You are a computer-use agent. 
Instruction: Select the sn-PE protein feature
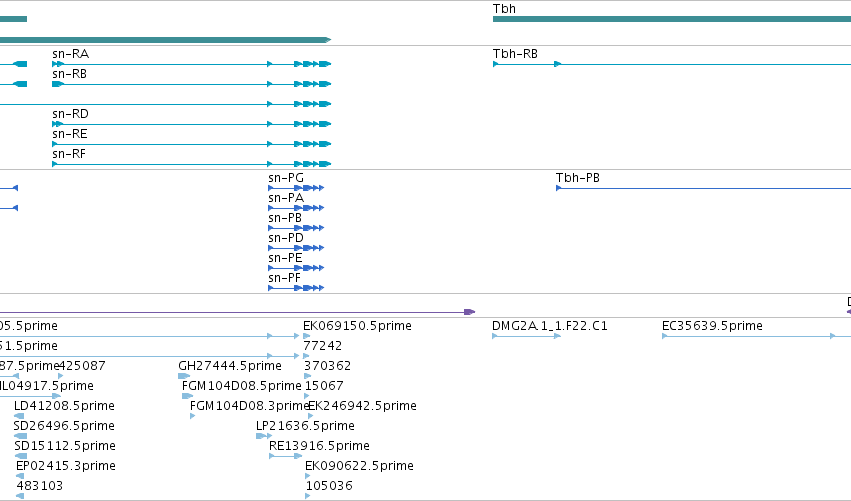[296, 268]
